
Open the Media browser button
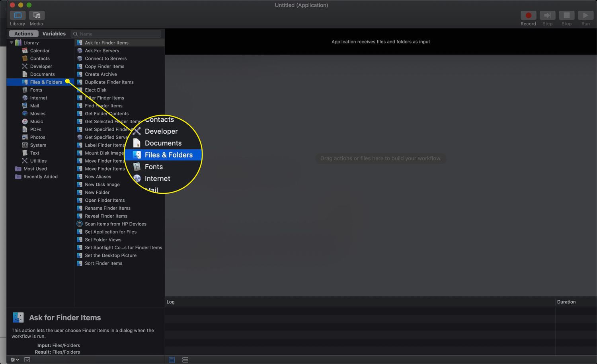coord(36,16)
